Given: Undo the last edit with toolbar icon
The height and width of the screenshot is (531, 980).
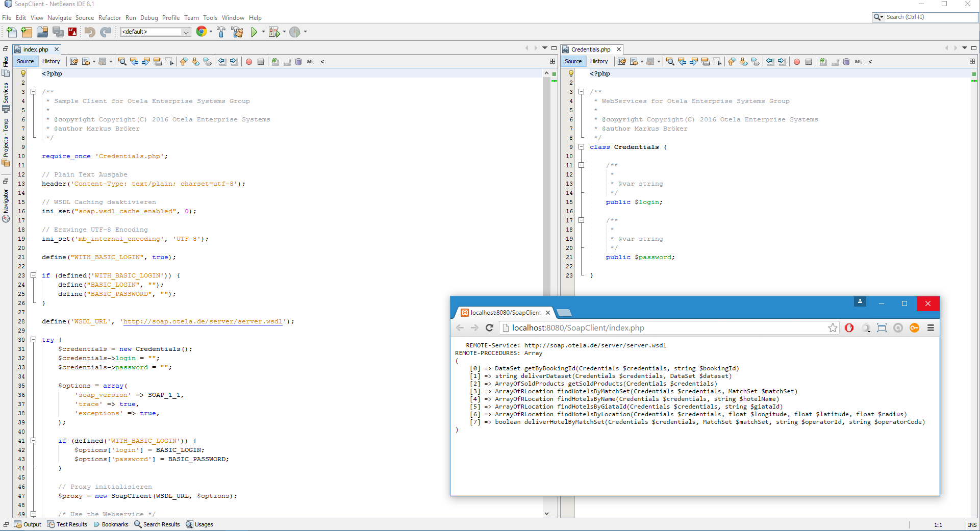Looking at the screenshot, I should [x=90, y=32].
